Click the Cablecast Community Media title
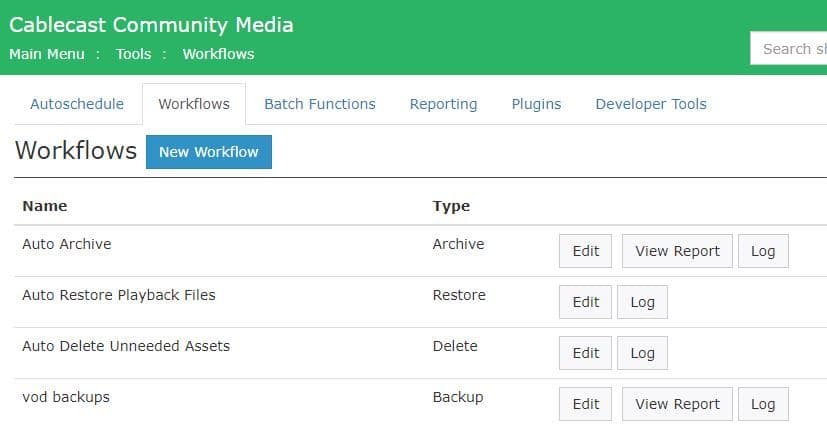Viewport: 827px width, 446px height. point(151,25)
